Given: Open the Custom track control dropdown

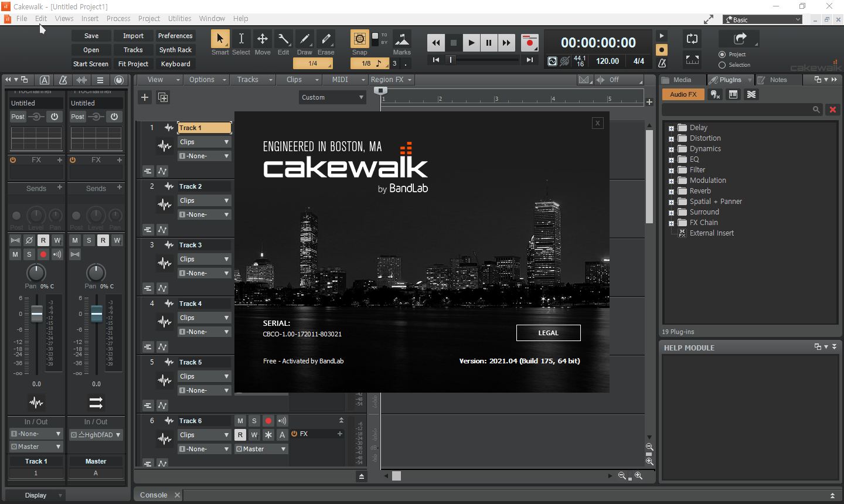Looking at the screenshot, I should coord(332,97).
